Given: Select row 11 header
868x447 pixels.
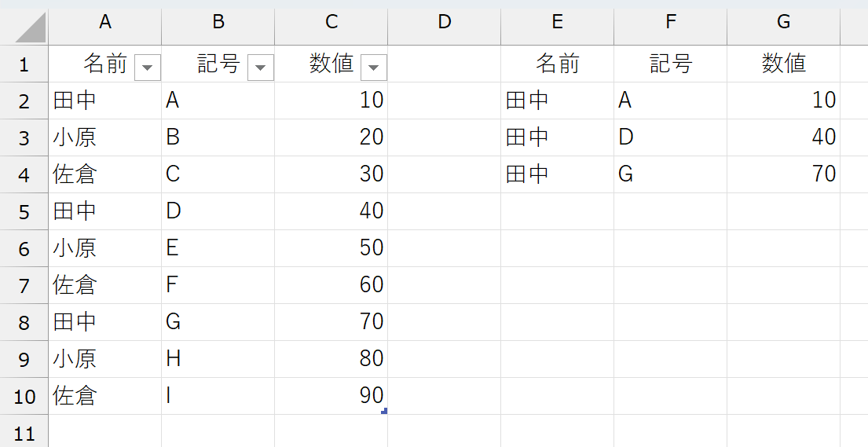Looking at the screenshot, I should coord(24,431).
